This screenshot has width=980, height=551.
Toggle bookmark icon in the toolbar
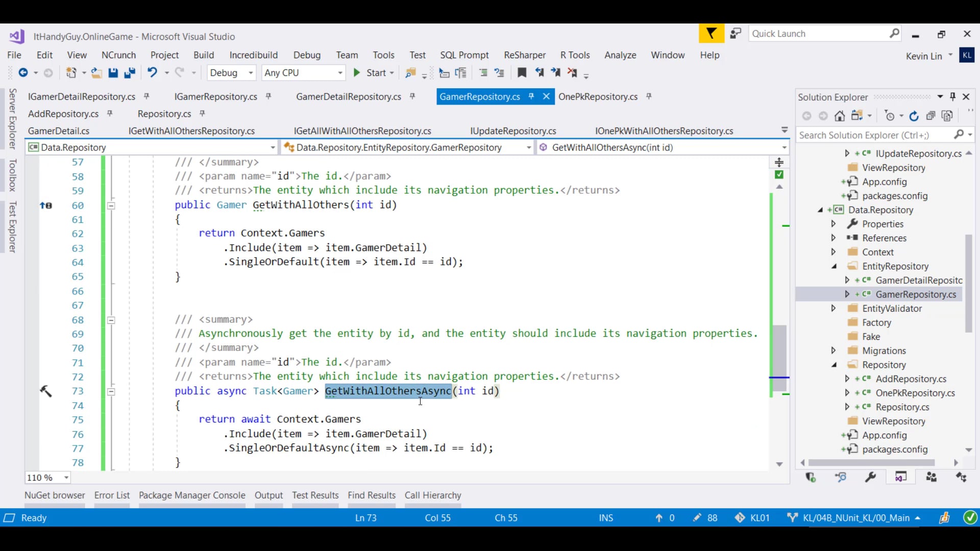coord(522,72)
